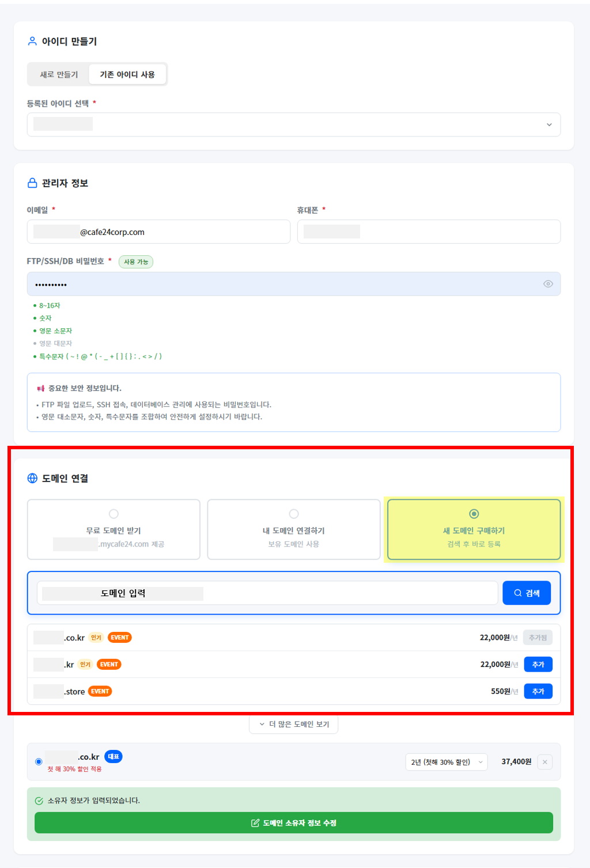Switch to 기존 아이디 사용 tab
The height and width of the screenshot is (868, 590).
[127, 74]
